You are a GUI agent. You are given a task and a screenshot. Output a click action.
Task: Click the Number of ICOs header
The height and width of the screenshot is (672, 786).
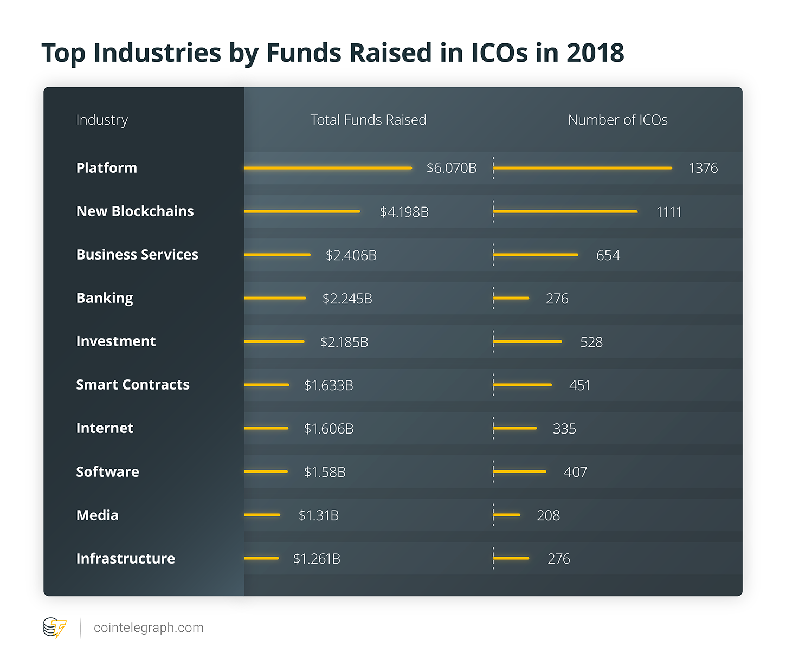click(617, 120)
